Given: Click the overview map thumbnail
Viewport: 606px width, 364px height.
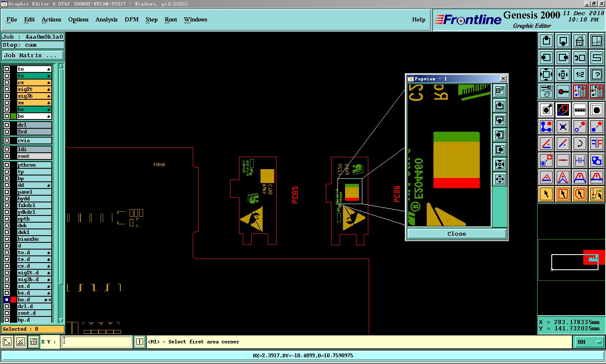Looking at the screenshot, I should [571, 260].
